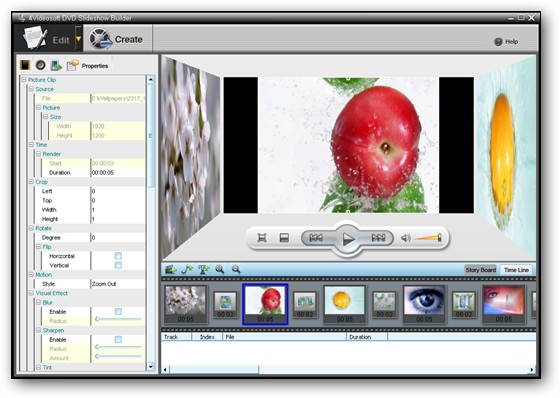
Task: Click track list scroll left arrow
Action: 165,370
